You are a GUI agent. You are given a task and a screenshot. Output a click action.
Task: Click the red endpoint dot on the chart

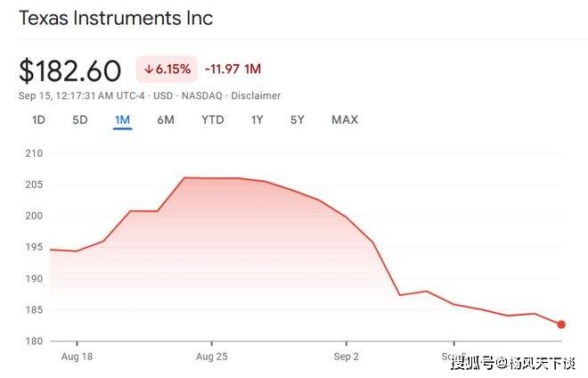[x=561, y=325]
